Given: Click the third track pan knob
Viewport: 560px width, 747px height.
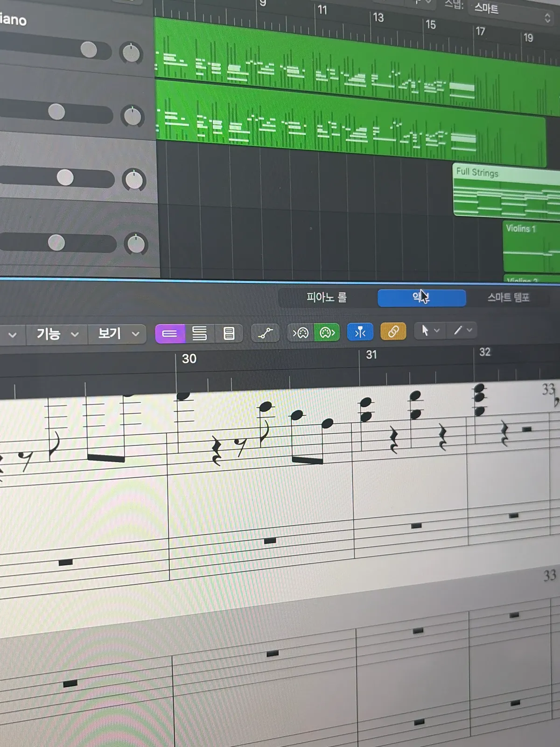Looking at the screenshot, I should click(x=134, y=180).
